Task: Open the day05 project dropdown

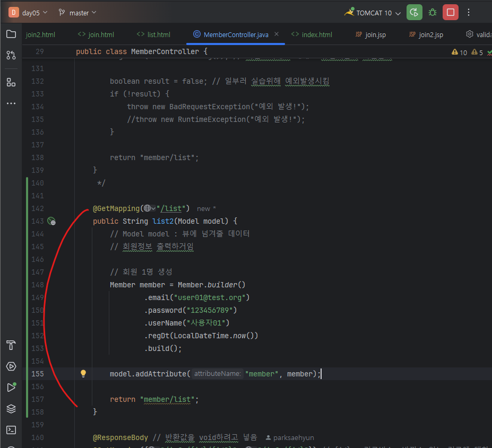Action: (x=34, y=13)
